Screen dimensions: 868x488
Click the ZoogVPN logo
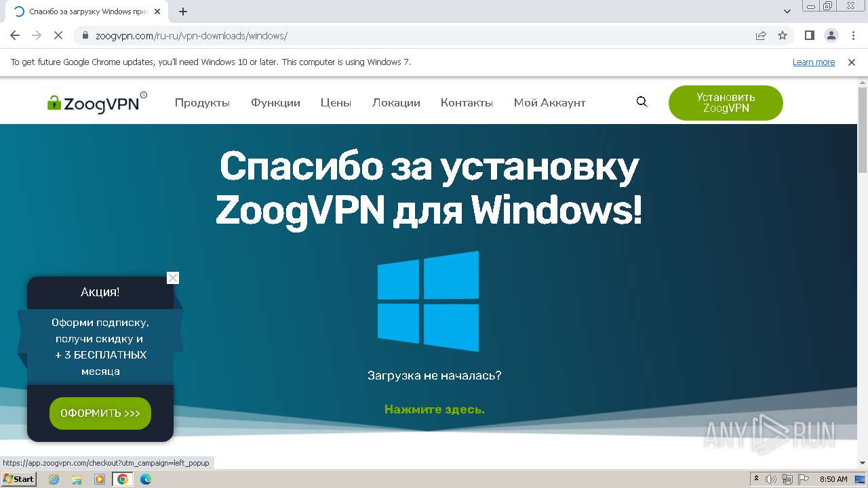pos(97,102)
